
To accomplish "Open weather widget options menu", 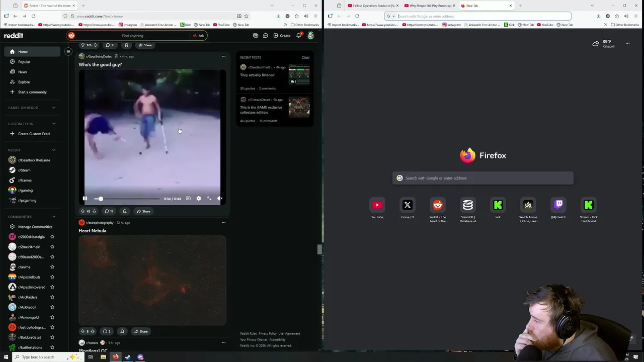I will pos(627,44).
